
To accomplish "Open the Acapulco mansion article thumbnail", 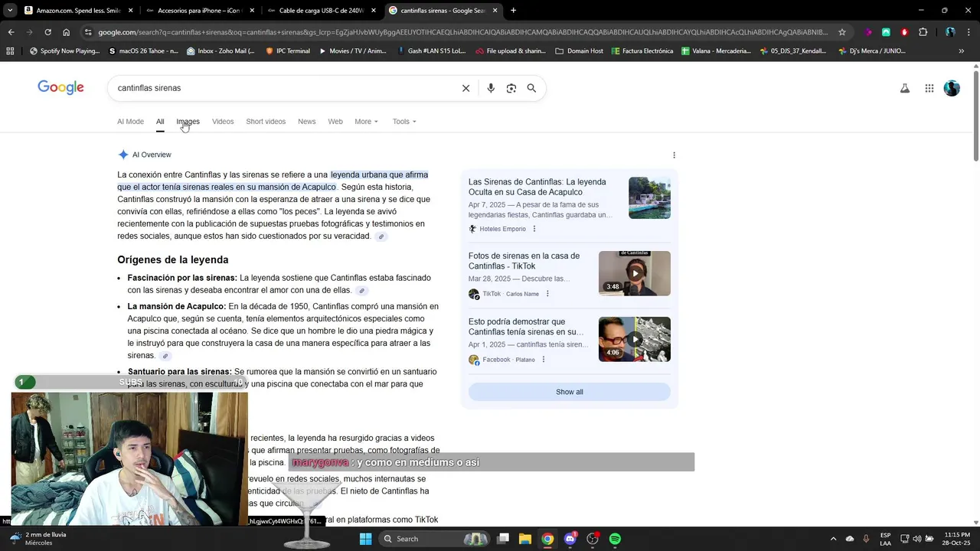I will (649, 197).
